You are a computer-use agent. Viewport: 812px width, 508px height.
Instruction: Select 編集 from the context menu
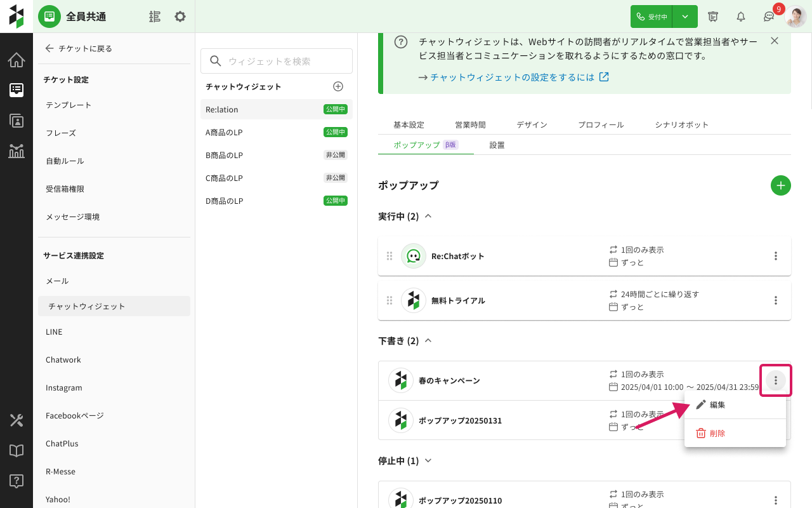(x=717, y=405)
